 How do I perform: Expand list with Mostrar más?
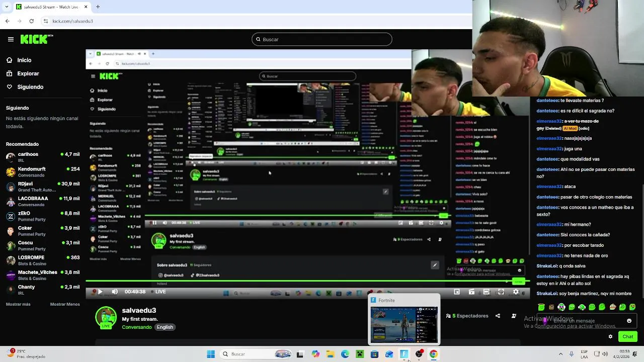[x=18, y=304]
